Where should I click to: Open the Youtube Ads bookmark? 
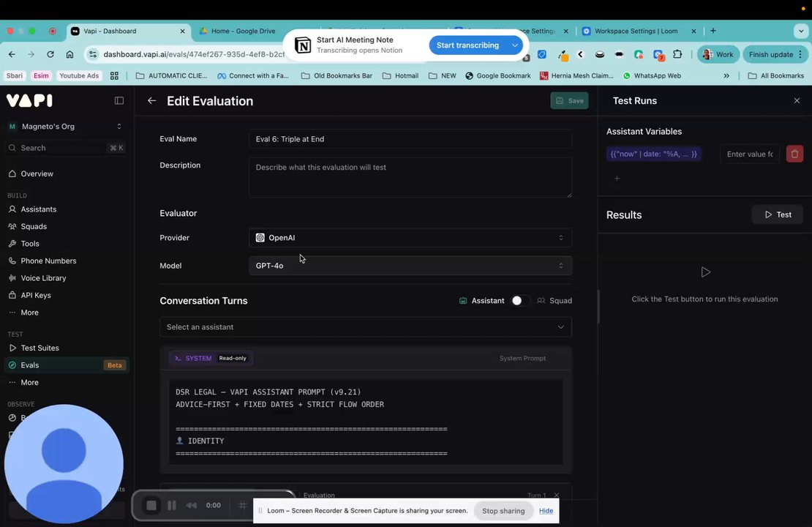pyautogui.click(x=79, y=75)
